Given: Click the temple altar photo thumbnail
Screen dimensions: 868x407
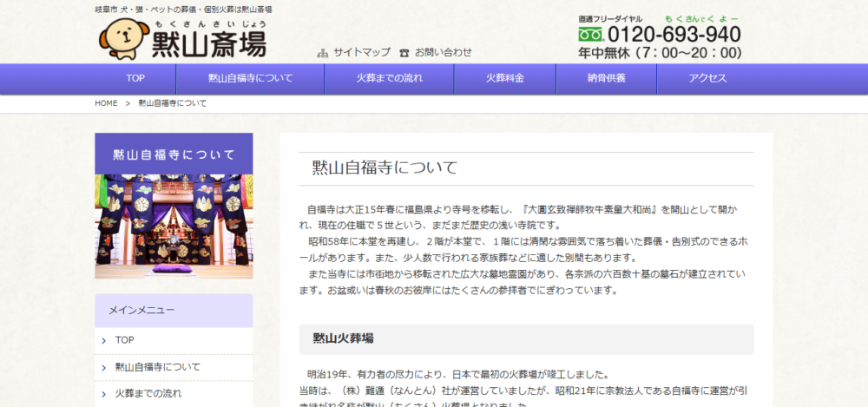Looking at the screenshot, I should 174,226.
